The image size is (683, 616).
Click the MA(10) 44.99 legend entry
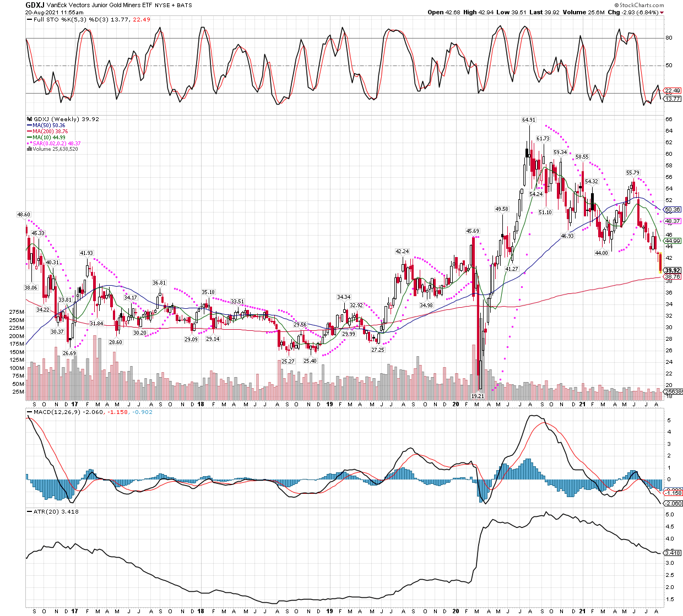(46, 138)
